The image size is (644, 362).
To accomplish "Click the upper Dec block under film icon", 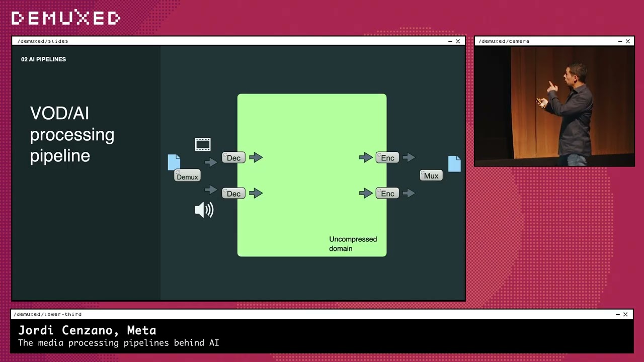I will [233, 158].
